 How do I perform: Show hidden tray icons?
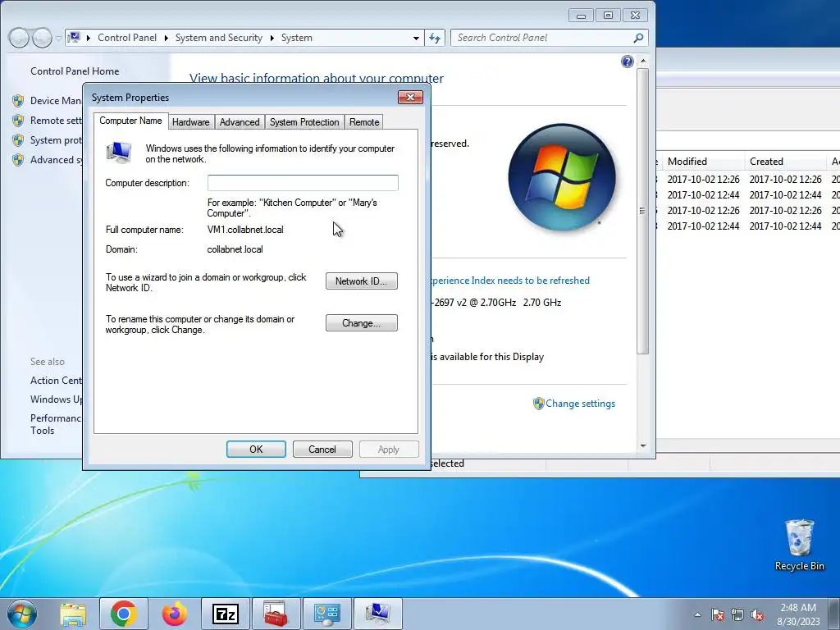(x=697, y=614)
